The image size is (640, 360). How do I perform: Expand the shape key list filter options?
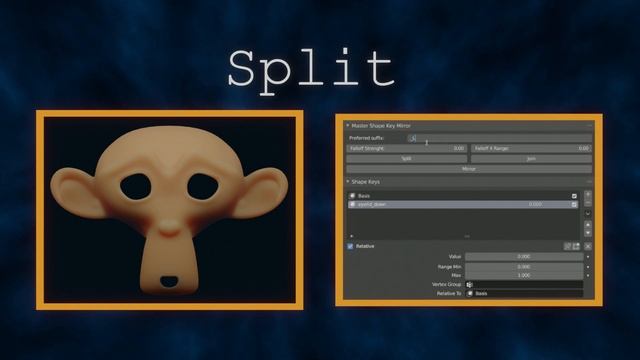(351, 236)
